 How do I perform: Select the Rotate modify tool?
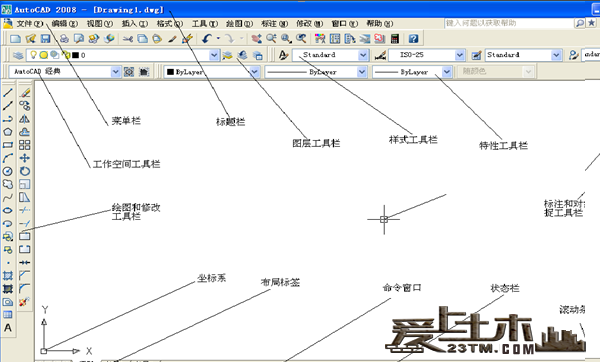pyautogui.click(x=24, y=171)
